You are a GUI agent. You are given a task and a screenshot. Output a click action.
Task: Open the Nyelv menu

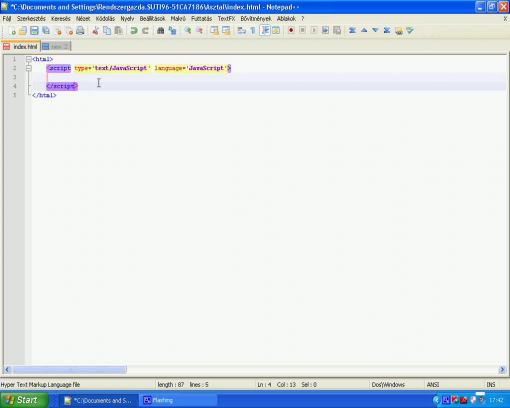coord(127,19)
